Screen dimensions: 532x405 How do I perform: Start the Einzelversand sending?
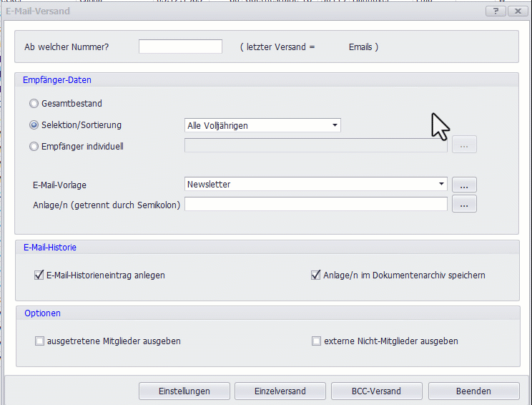(280, 391)
